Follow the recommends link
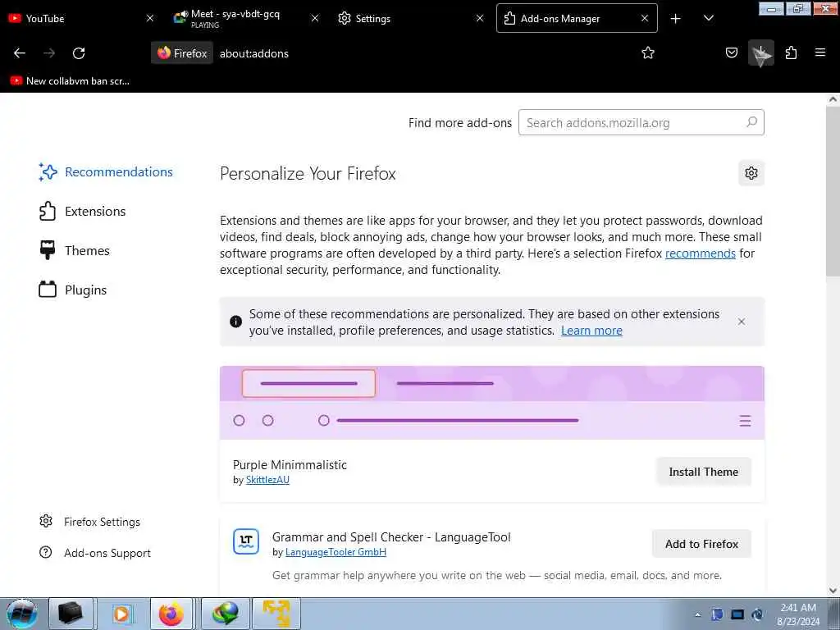Viewport: 840px width, 630px height. [x=701, y=253]
